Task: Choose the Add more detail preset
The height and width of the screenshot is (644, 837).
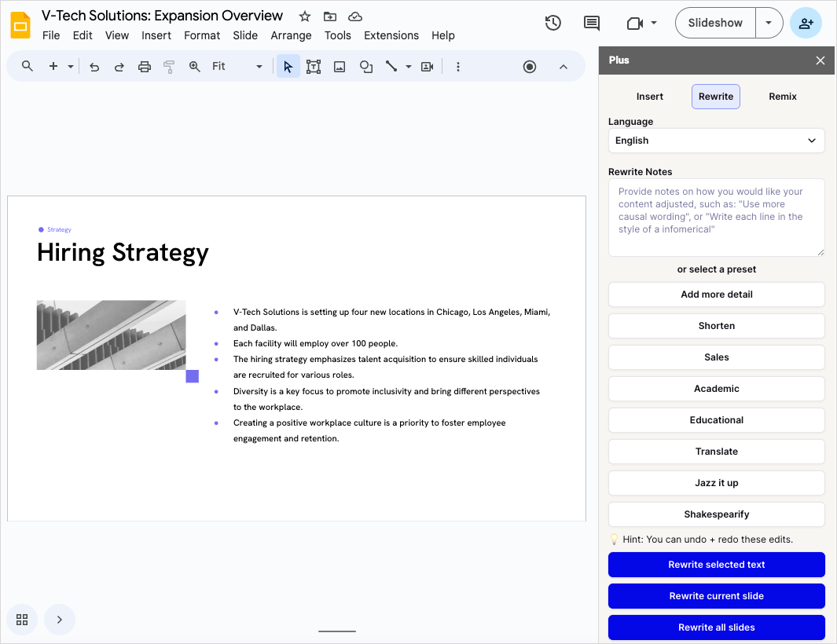Action: [x=716, y=295]
